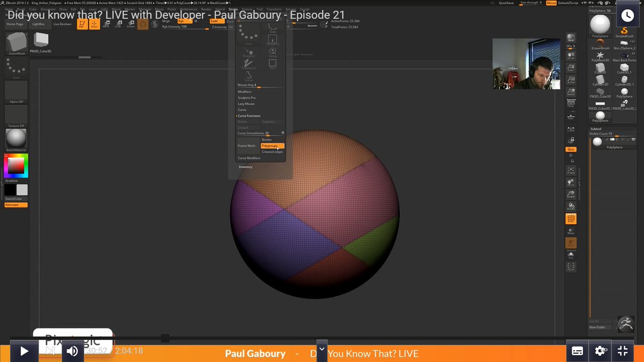Adjust the Mouse Avg slider
This screenshot has height=362, width=644.
point(260,85)
